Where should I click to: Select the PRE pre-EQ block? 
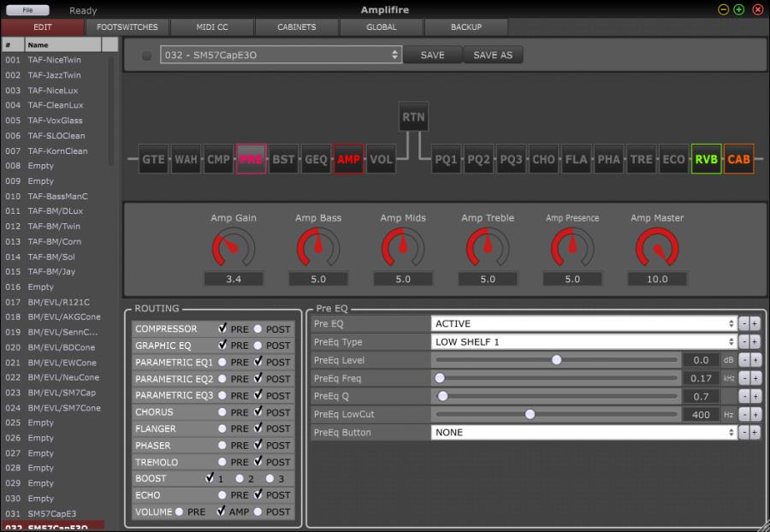click(x=251, y=159)
